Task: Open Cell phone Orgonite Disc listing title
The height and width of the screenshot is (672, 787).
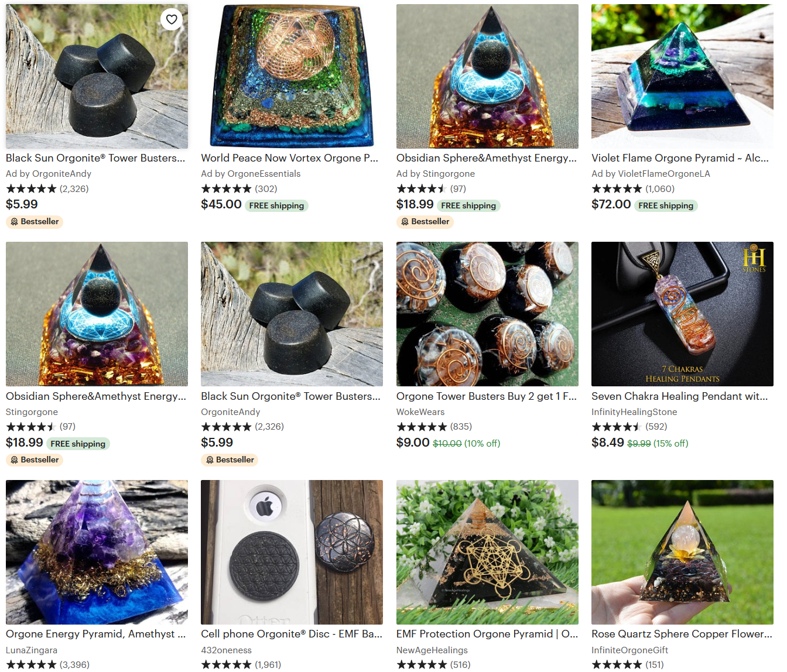Action: 292,634
